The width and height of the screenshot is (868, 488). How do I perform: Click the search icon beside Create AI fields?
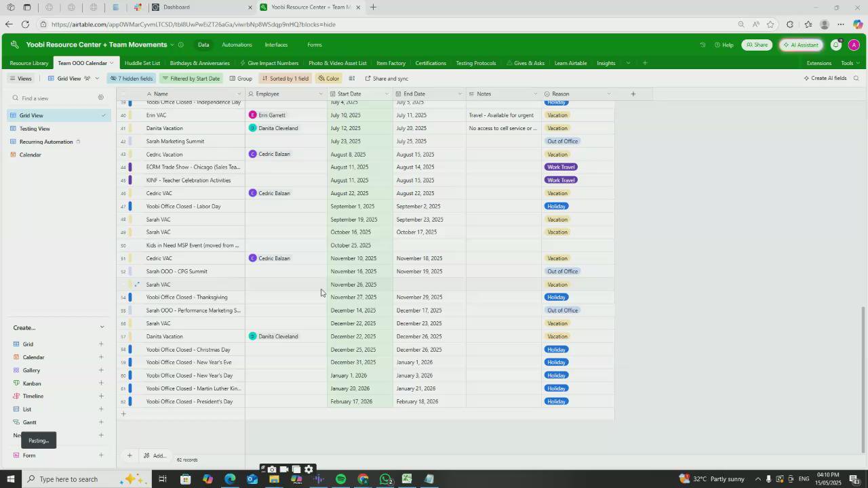pyautogui.click(x=856, y=79)
